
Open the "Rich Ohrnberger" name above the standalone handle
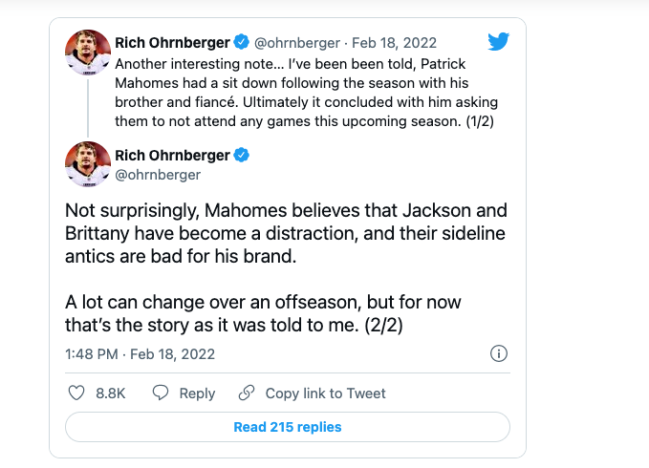(x=176, y=156)
